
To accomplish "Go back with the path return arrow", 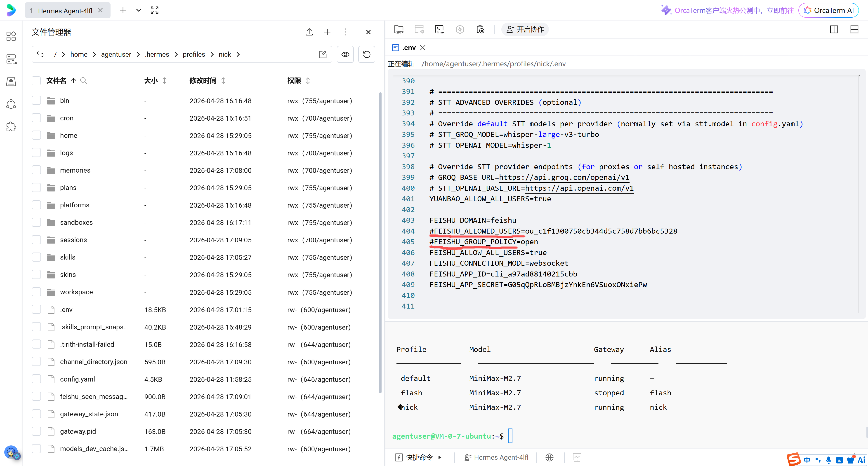I will 40,54.
